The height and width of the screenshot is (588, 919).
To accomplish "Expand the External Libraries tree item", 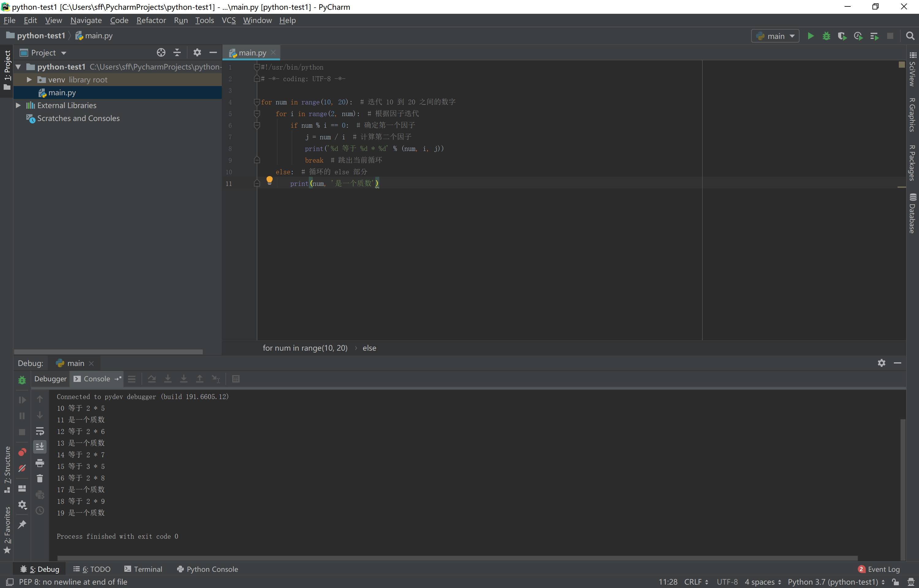I will [x=18, y=105].
